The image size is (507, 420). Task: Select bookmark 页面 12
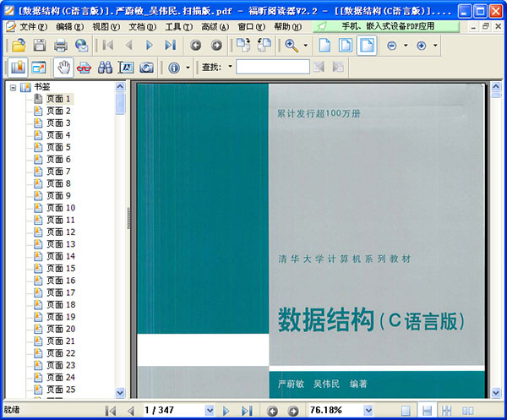pyautogui.click(x=61, y=232)
